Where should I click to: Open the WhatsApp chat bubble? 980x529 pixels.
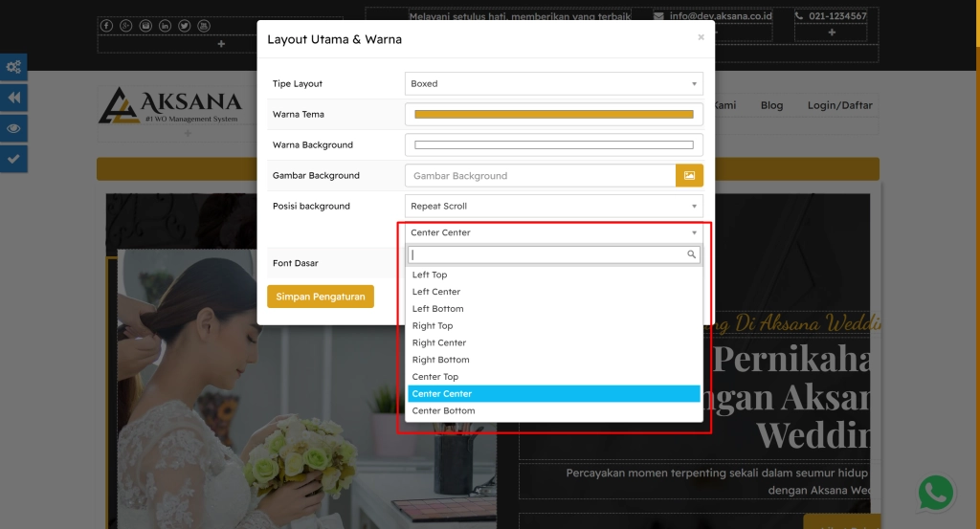[935, 494]
